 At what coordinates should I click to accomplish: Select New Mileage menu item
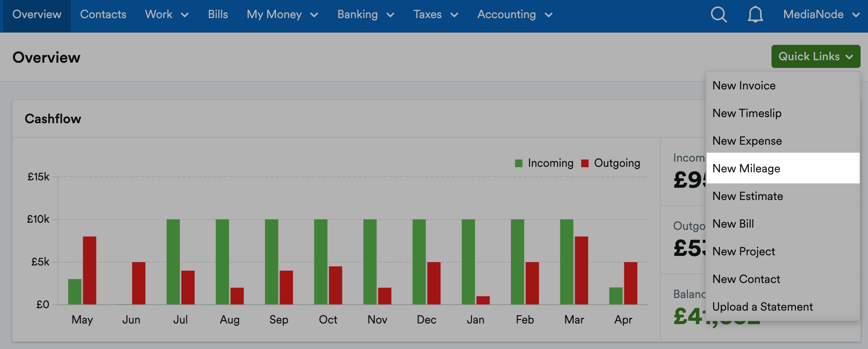point(746,168)
